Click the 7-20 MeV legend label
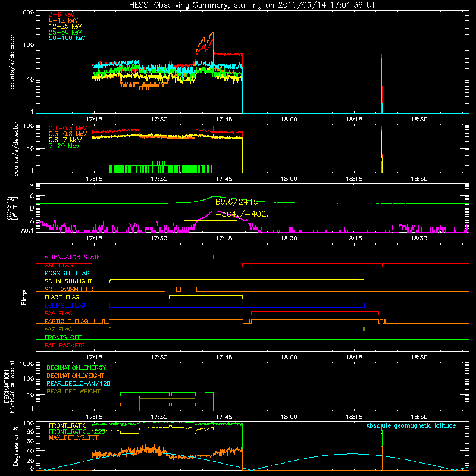The width and height of the screenshot is (476, 476). pos(64,146)
